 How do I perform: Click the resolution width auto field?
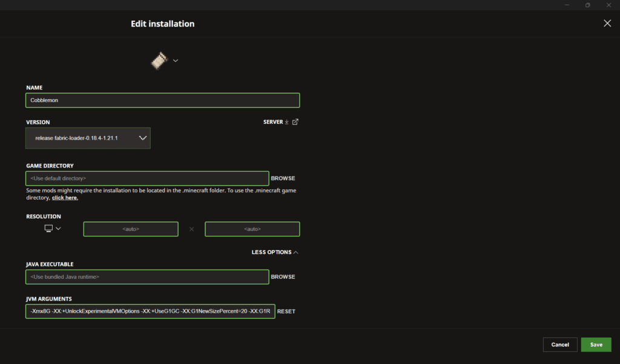click(131, 229)
